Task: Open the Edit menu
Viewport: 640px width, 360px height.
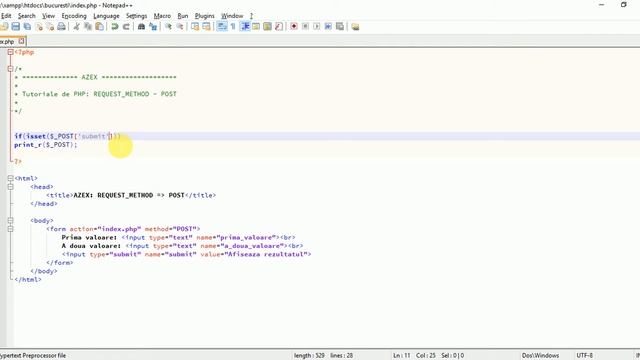Action: (x=6, y=16)
